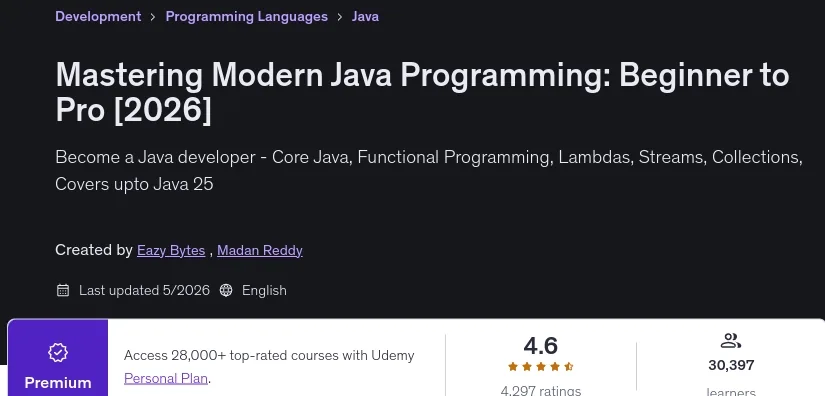This screenshot has width=825, height=396.
Task: Click the purple Premium label
Action: (58, 382)
